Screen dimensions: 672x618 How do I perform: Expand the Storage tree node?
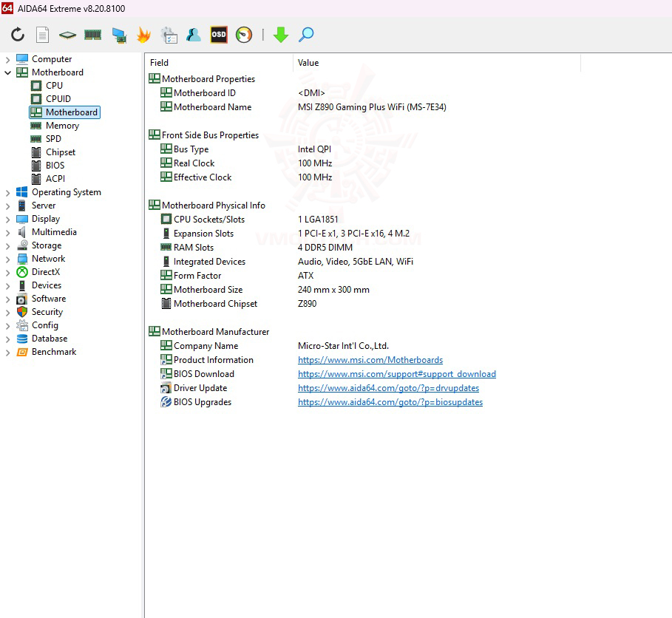click(7, 246)
